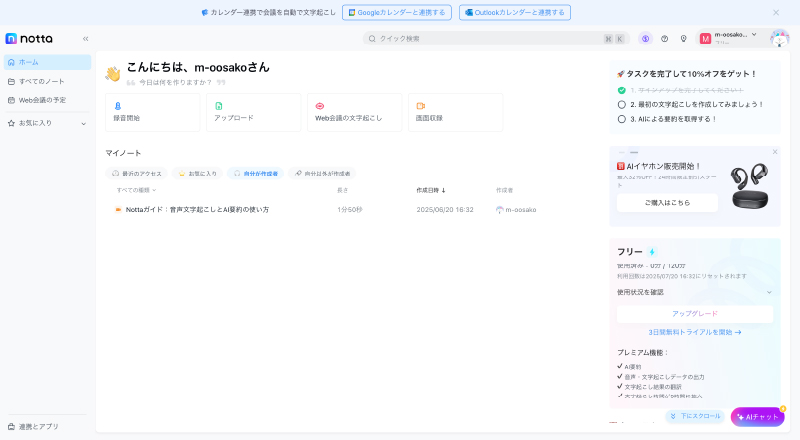Select the お気に入り filter tab under マイノート
This screenshot has width=800, height=440.
click(197, 174)
